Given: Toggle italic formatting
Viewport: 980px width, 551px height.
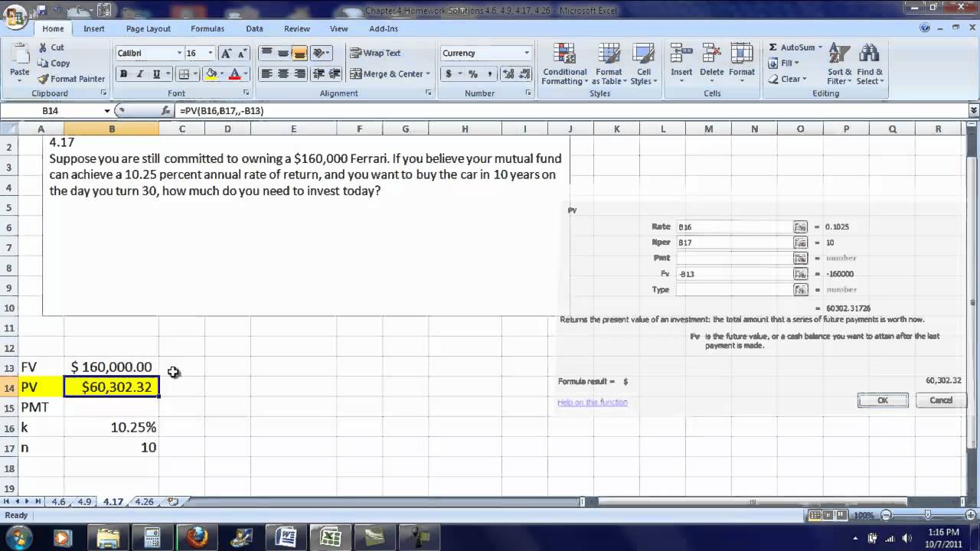Looking at the screenshot, I should pyautogui.click(x=140, y=74).
